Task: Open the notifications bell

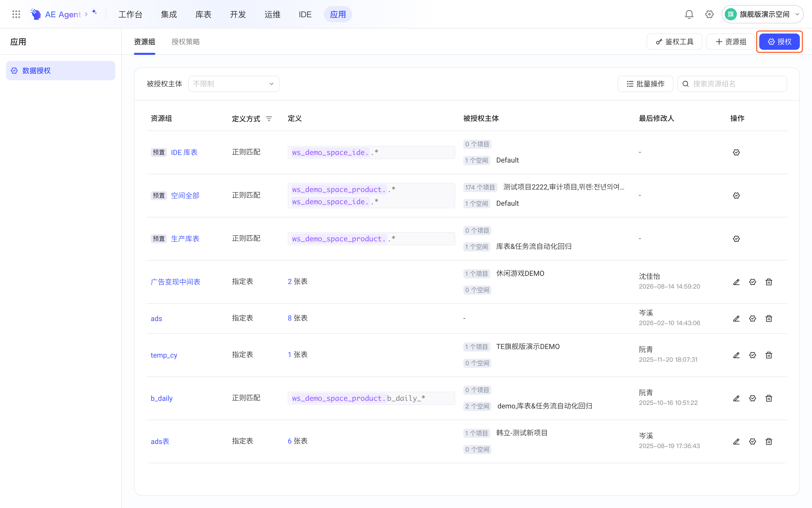Action: pyautogui.click(x=689, y=14)
